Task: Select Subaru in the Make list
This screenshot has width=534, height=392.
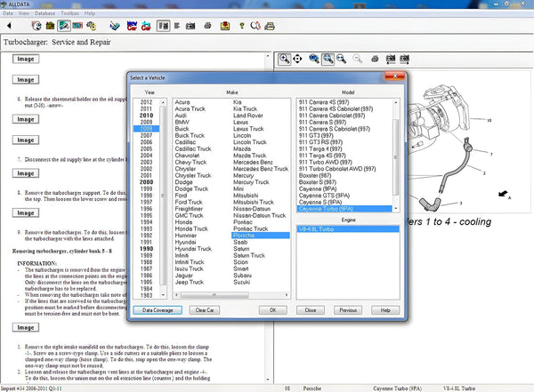Action: coord(242,276)
